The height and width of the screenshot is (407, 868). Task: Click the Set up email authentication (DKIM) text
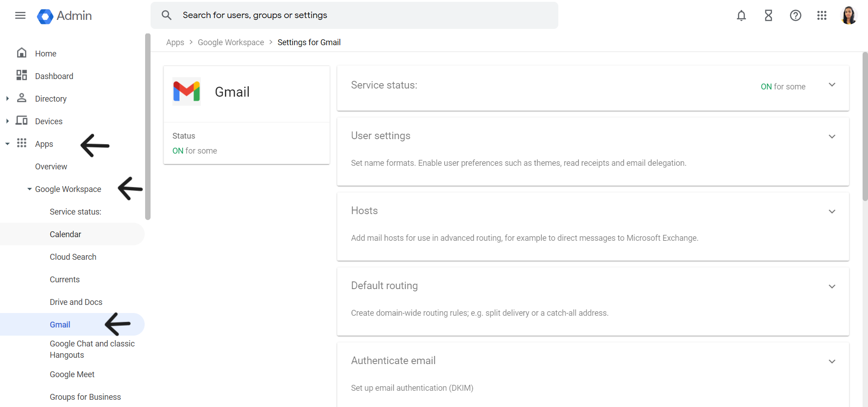(x=412, y=388)
